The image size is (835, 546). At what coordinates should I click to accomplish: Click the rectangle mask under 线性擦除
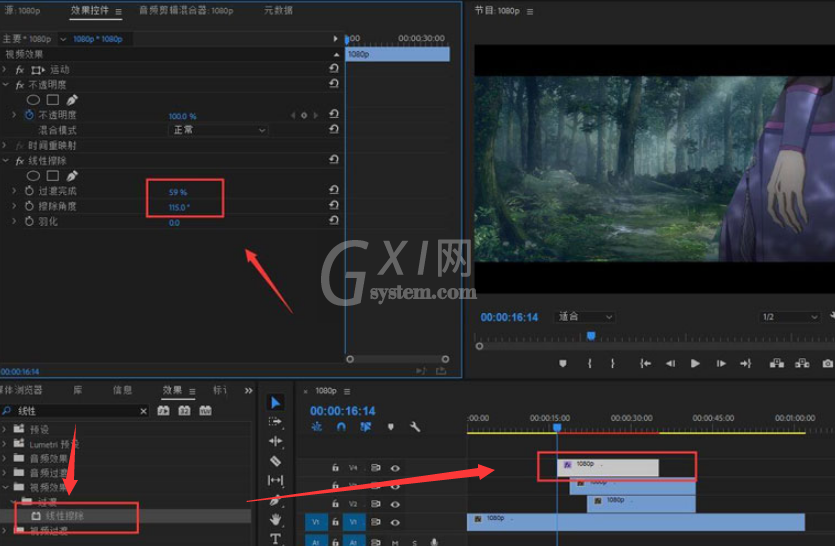[x=53, y=175]
